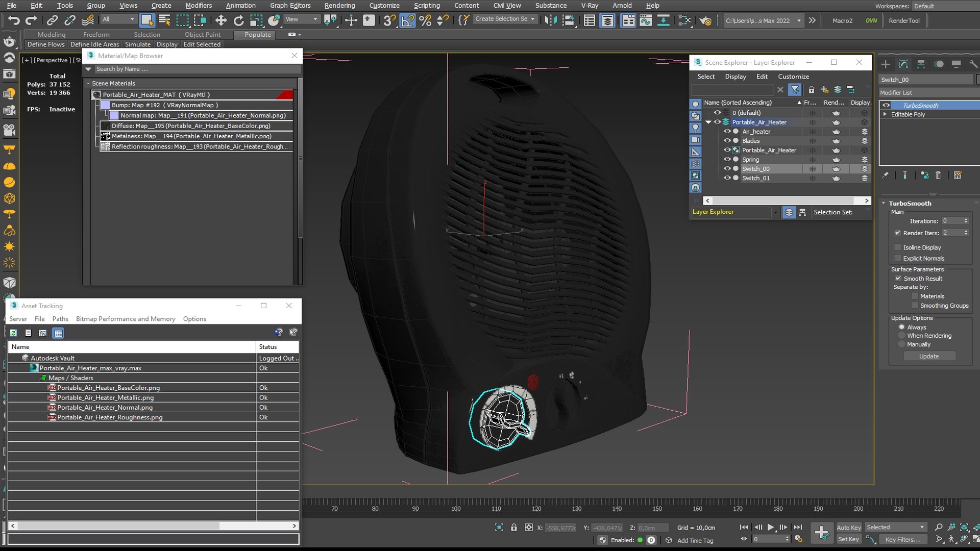Viewport: 980px width, 551px height.
Task: Collapse the Portable_Air_Heater layer tree
Action: pyautogui.click(x=708, y=122)
